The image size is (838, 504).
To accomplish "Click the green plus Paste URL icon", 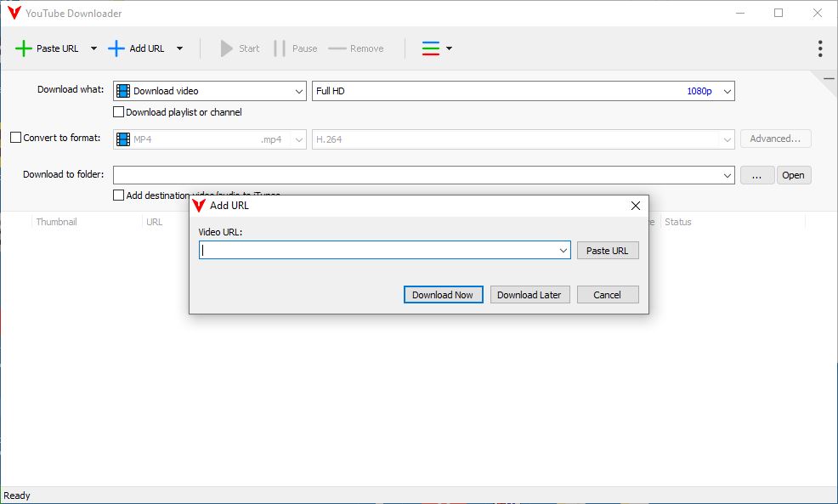I will 24,48.
